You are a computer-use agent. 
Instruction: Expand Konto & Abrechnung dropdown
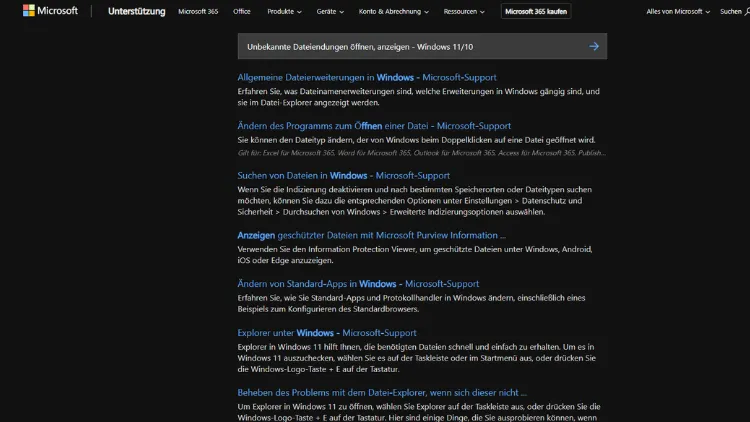point(393,11)
